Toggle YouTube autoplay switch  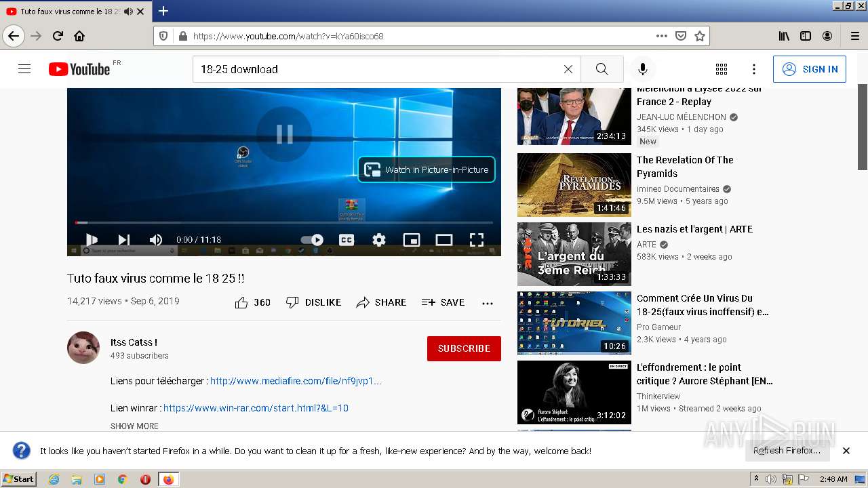312,239
